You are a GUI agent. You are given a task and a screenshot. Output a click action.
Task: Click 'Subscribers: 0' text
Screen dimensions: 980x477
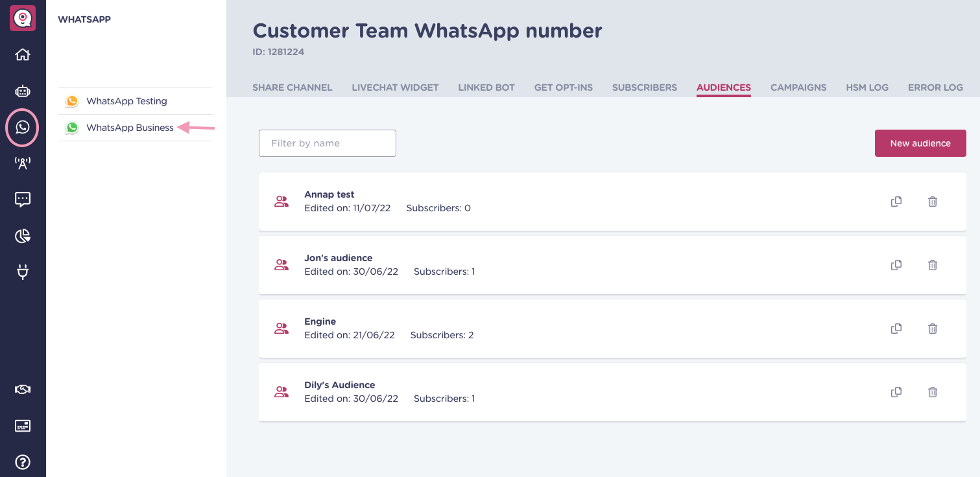point(438,208)
